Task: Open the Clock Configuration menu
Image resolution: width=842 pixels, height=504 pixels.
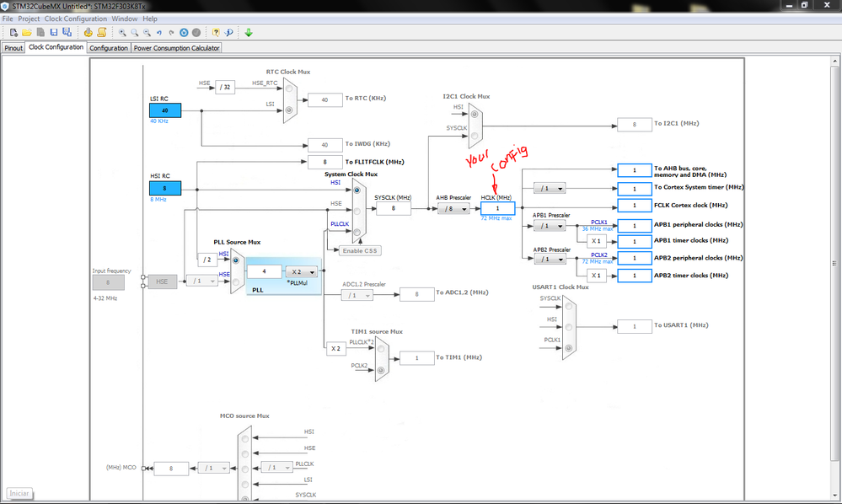Action: pyautogui.click(x=76, y=19)
